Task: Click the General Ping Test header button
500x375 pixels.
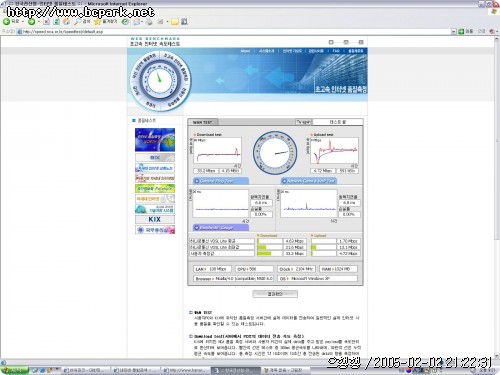Action: click(x=221, y=181)
